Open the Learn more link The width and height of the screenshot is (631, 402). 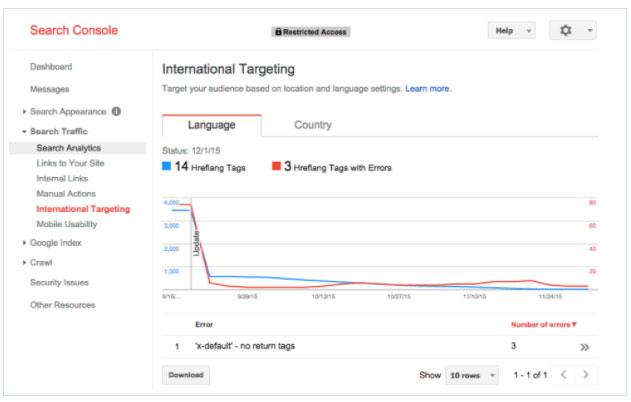pyautogui.click(x=428, y=89)
